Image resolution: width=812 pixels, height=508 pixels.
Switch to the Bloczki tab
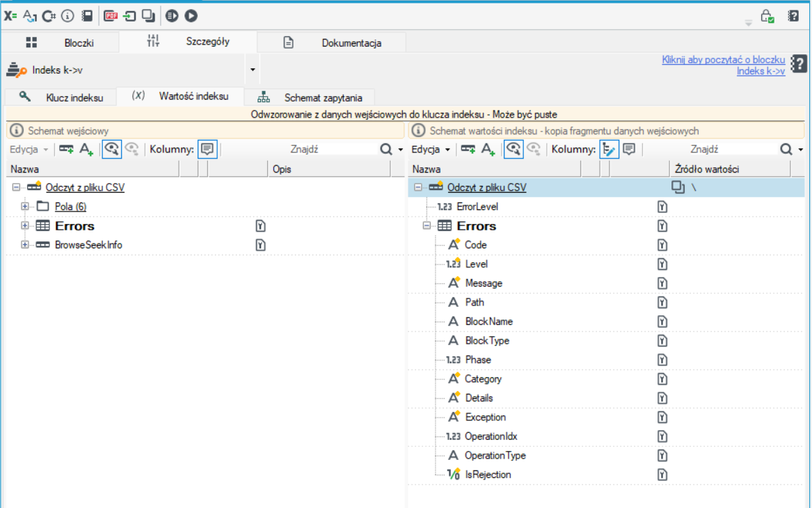pyautogui.click(x=61, y=42)
